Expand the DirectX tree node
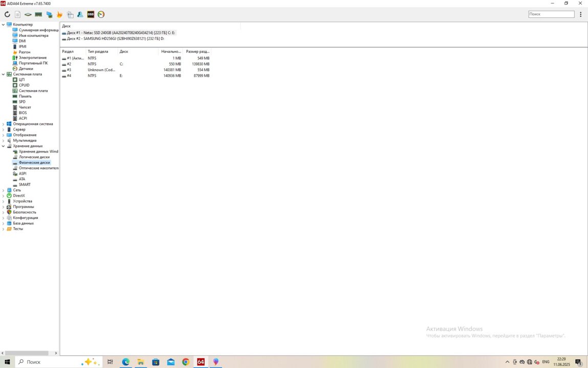The height and width of the screenshot is (368, 588). point(3,196)
